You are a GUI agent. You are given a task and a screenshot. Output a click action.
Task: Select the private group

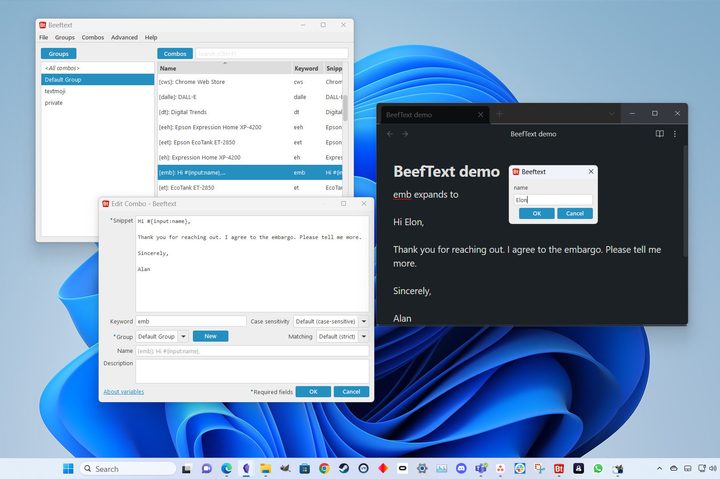[97, 102]
